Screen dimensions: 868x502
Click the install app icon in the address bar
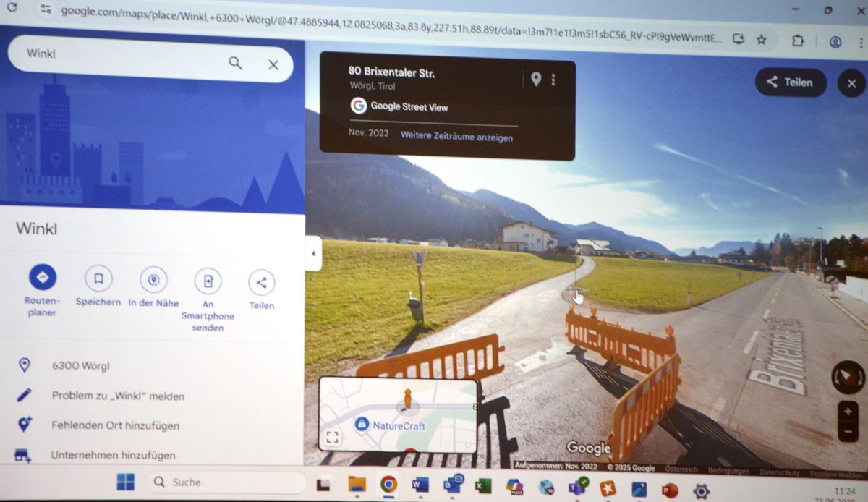739,38
